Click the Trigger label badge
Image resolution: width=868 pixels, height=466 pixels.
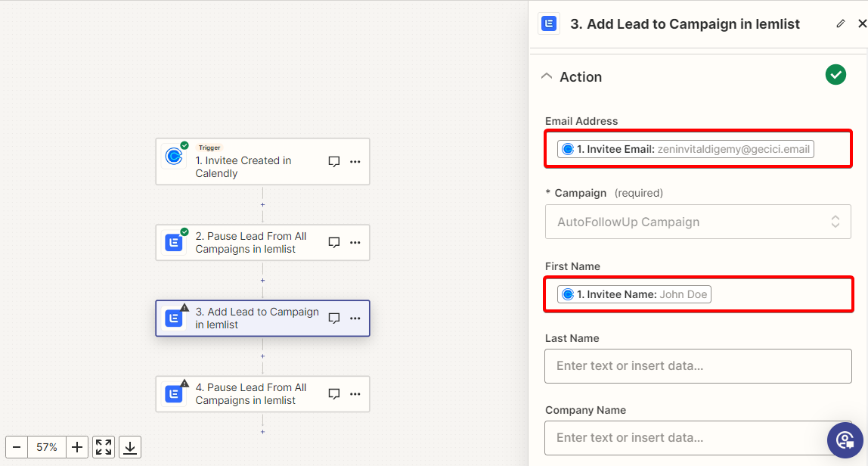tap(209, 148)
